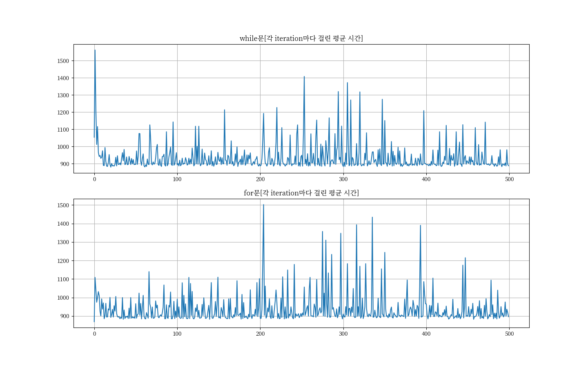Select y-axis label 1000 in while문 chart
Viewport: 588px width, 368px height.
(63, 147)
